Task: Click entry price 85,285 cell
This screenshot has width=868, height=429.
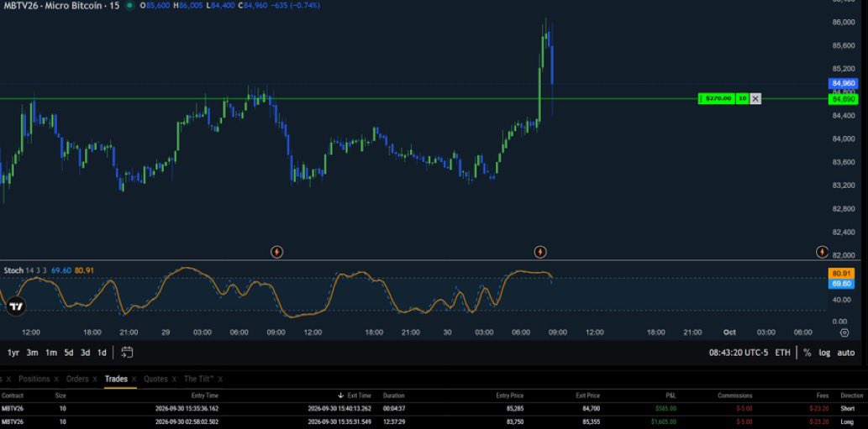Action: [514, 409]
